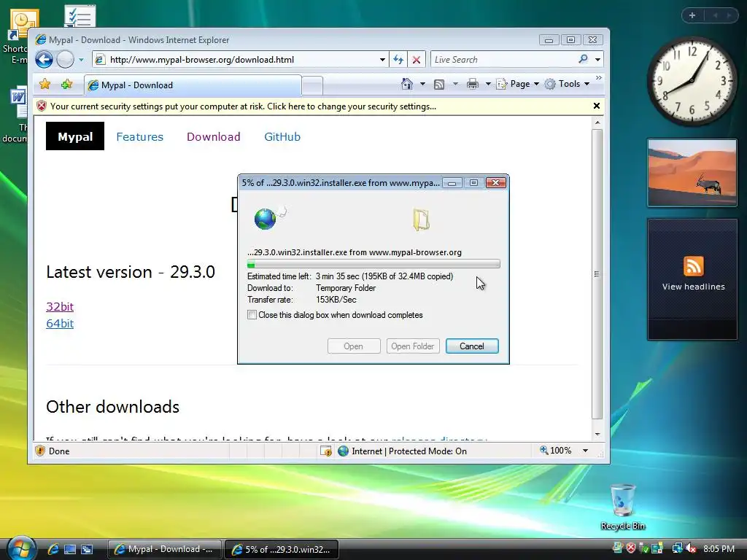Expand the command bar overflow chevron
Viewport: 747px width, 560px height.
(599, 78)
